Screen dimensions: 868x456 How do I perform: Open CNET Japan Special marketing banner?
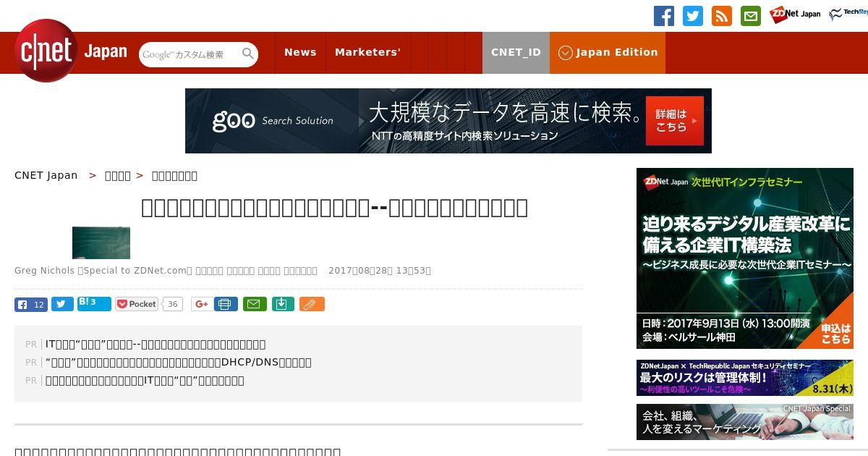(745, 422)
